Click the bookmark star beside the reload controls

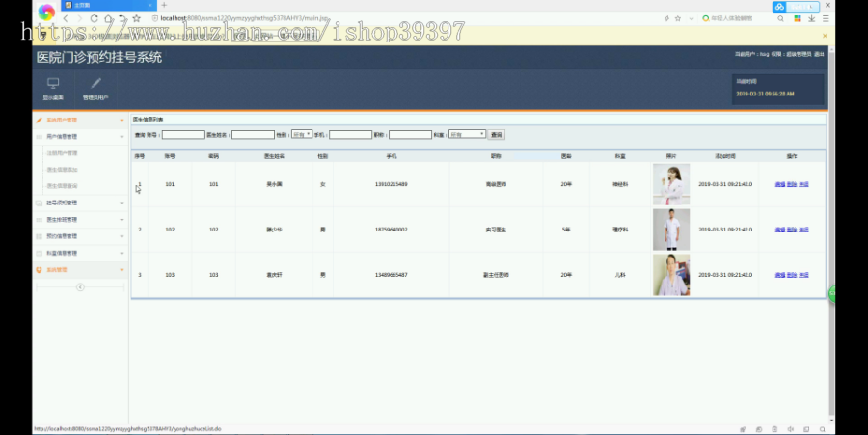click(x=136, y=18)
